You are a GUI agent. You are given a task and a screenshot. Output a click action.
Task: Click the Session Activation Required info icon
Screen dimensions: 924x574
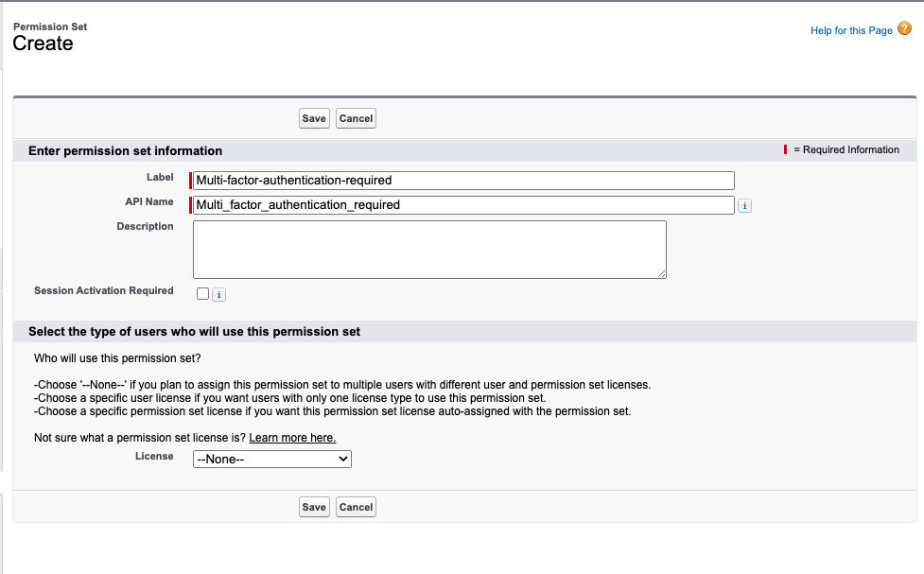tap(218, 295)
